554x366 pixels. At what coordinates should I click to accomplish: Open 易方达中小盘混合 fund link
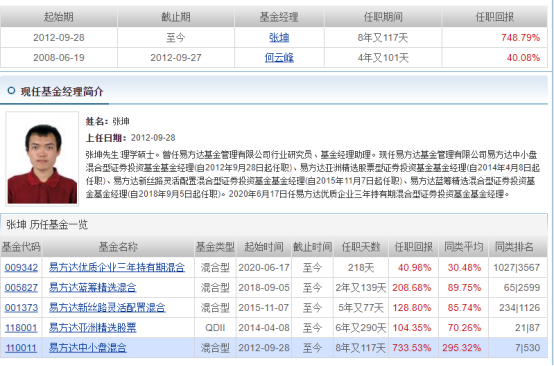(88, 348)
